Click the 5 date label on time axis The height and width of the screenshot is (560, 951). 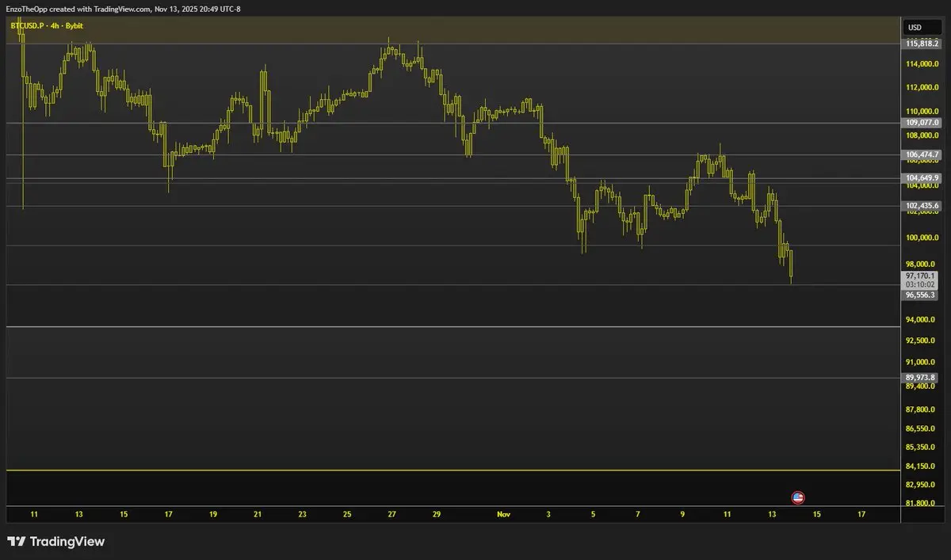click(x=593, y=514)
